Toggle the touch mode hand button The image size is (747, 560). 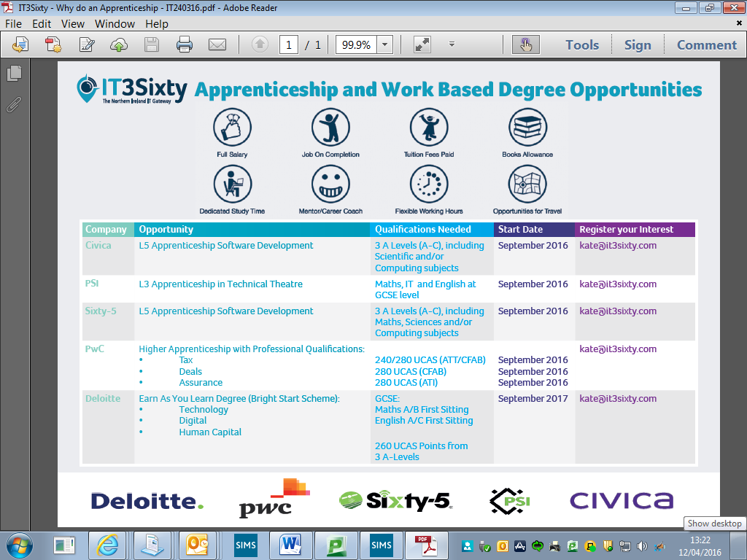pyautogui.click(x=525, y=45)
